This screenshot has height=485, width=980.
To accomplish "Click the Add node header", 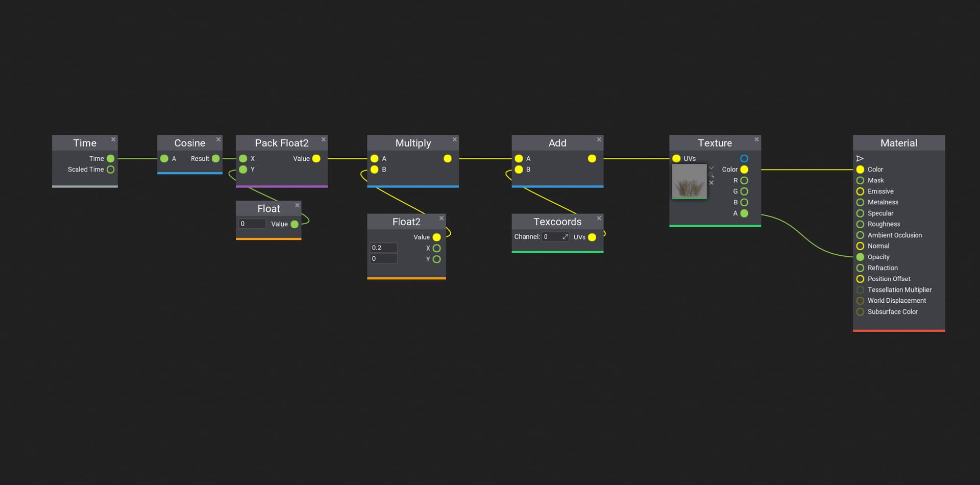I will 557,143.
